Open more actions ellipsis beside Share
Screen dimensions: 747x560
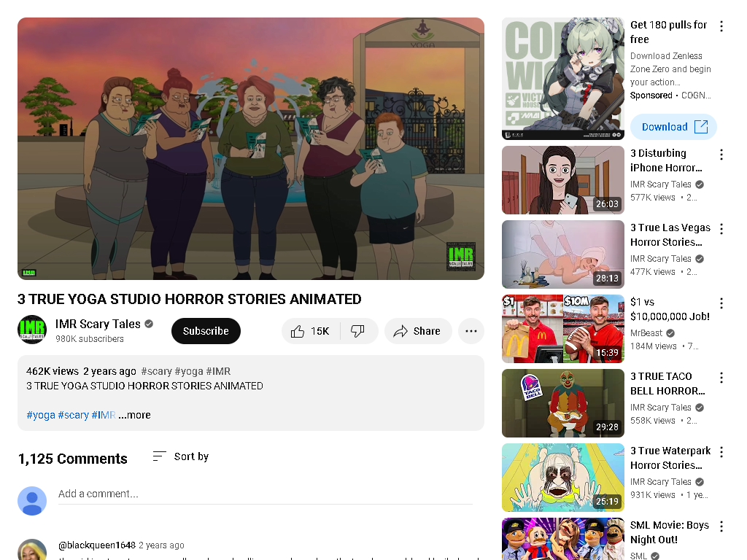pos(471,331)
